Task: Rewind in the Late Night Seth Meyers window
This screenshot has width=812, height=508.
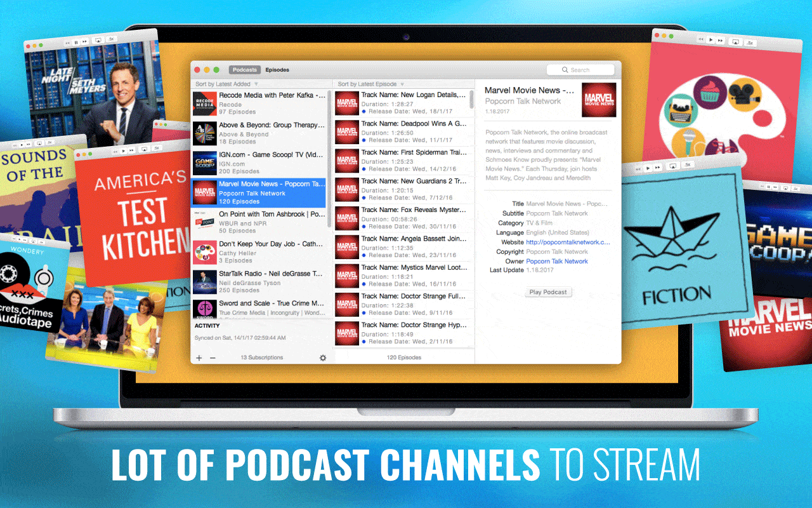Action: point(67,43)
